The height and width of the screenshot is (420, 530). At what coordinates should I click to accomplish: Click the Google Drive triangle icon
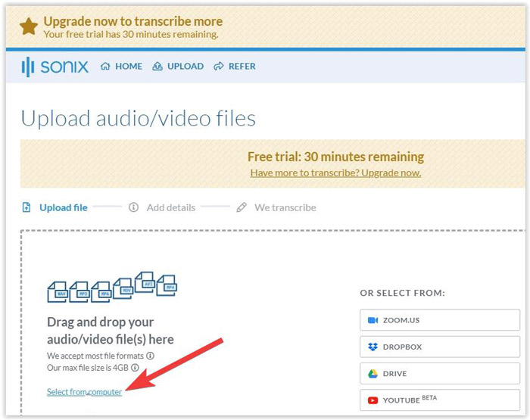click(x=373, y=374)
